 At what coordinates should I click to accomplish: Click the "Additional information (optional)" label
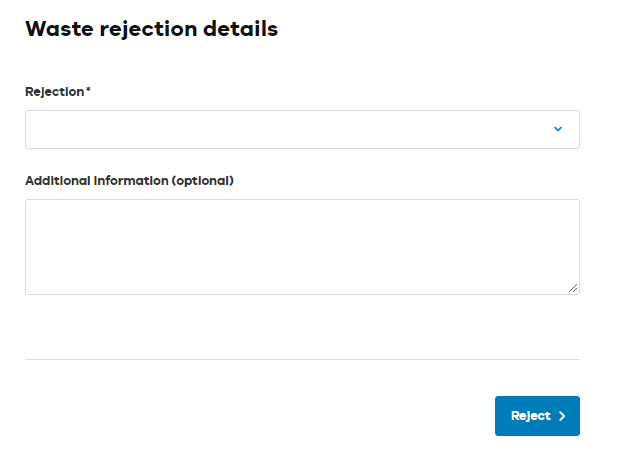pos(129,181)
